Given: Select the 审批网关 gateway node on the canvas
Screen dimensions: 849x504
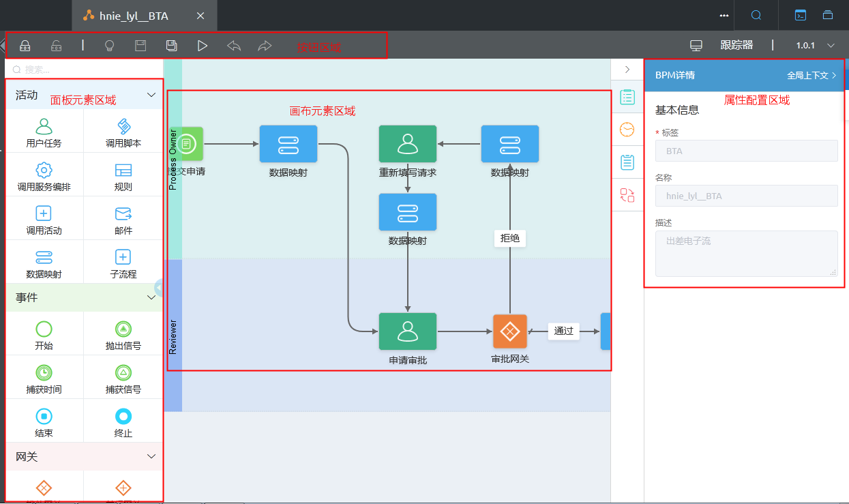Looking at the screenshot, I should (510, 332).
